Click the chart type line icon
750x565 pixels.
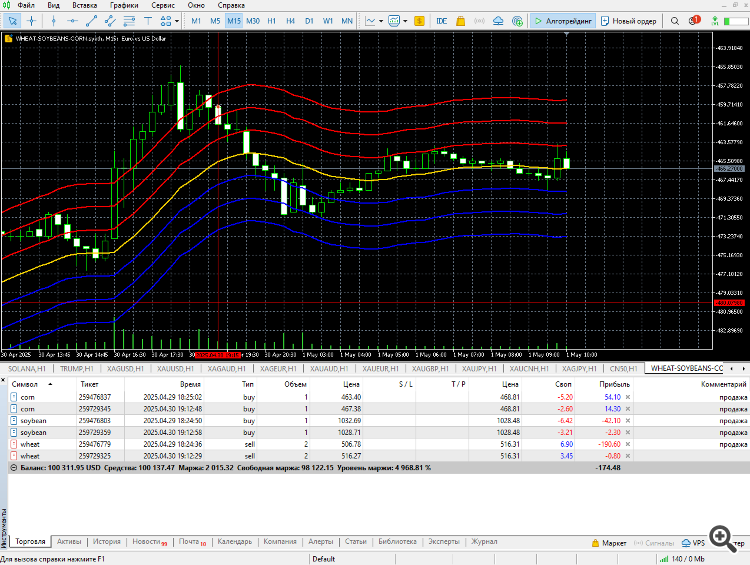[370, 21]
